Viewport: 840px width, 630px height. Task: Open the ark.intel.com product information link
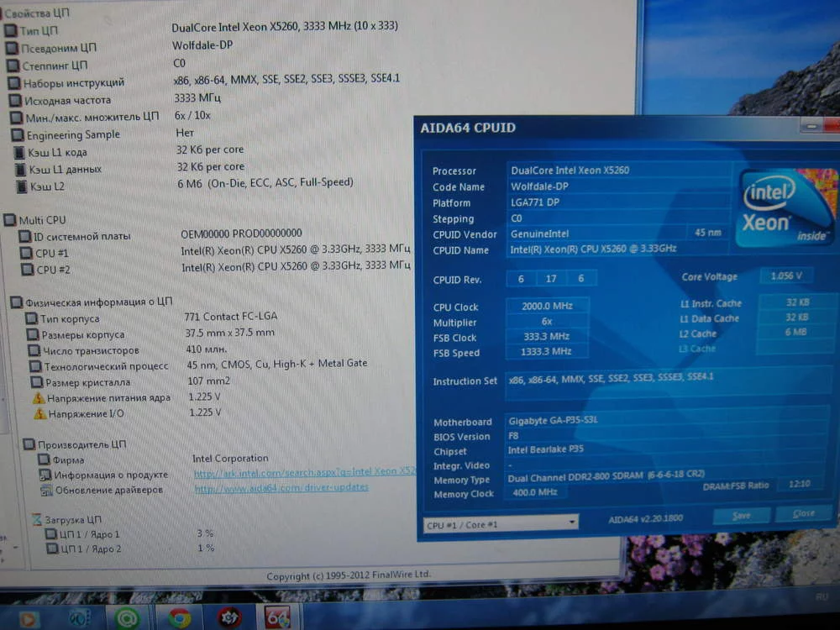click(304, 472)
